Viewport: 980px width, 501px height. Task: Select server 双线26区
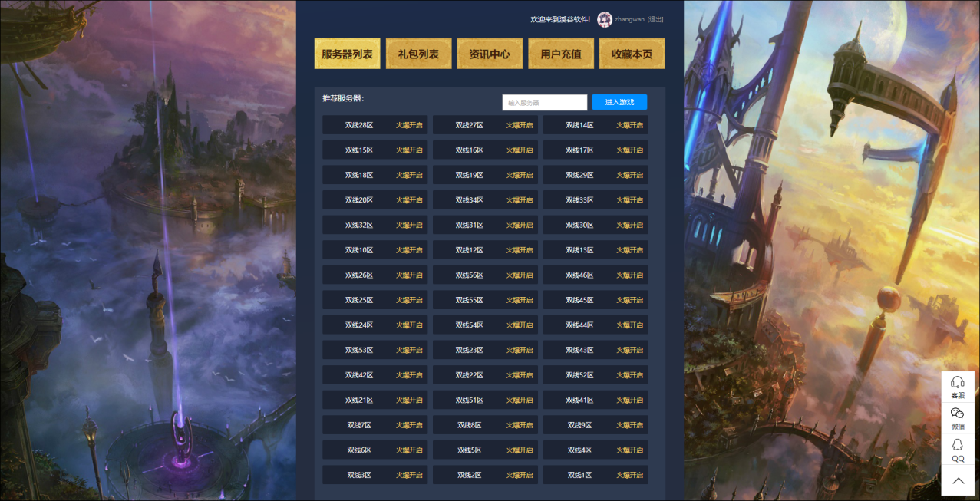coord(375,275)
